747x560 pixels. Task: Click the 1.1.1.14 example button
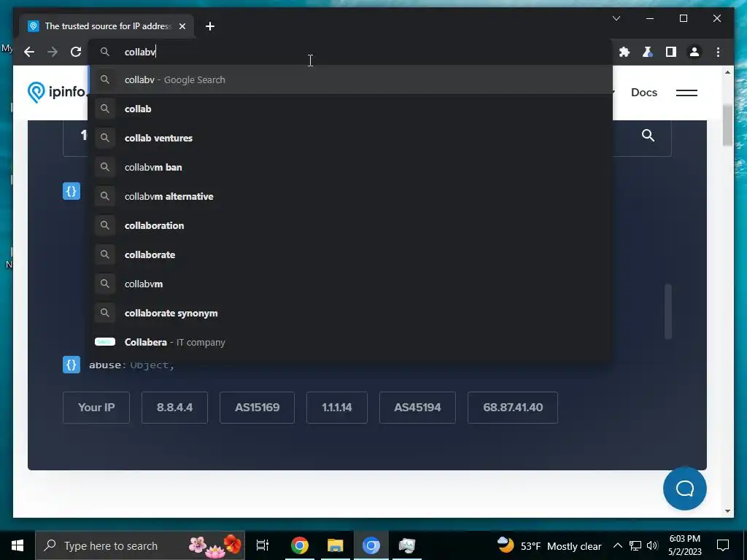coord(337,407)
